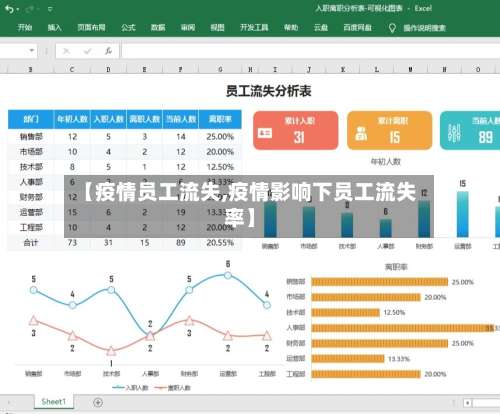Screen dimensions: 500x414
Task: Click the 部门 table header cell
Action: pyautogui.click(x=31, y=119)
